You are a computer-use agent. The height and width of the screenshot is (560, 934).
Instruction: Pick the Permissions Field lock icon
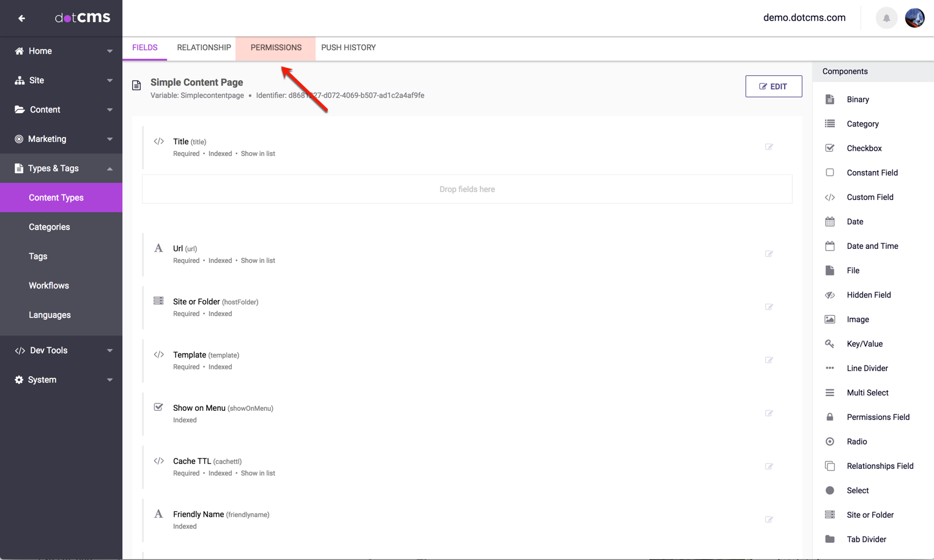(829, 417)
